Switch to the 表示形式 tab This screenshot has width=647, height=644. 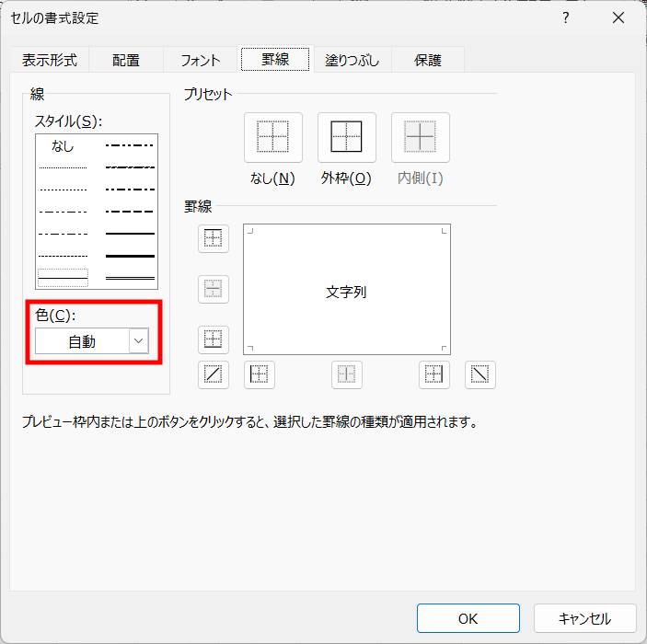point(50,60)
